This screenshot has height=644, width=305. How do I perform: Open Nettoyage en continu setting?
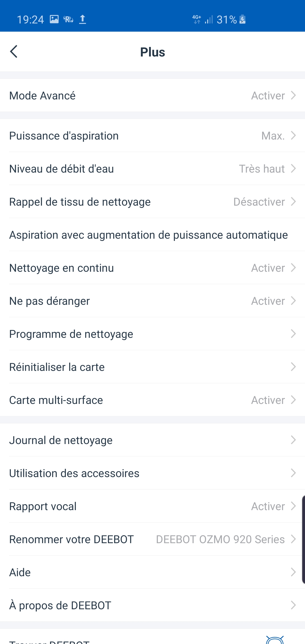(152, 268)
